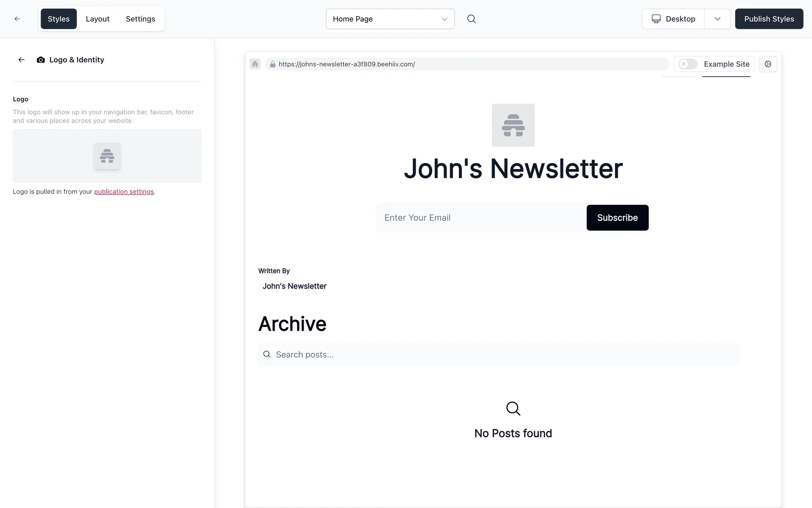Open the Settings tab

coord(140,19)
